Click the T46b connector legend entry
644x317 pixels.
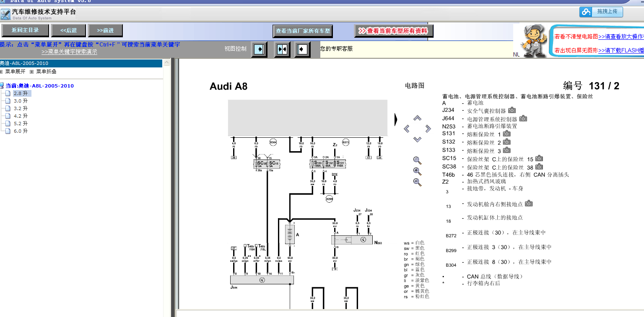pos(506,175)
